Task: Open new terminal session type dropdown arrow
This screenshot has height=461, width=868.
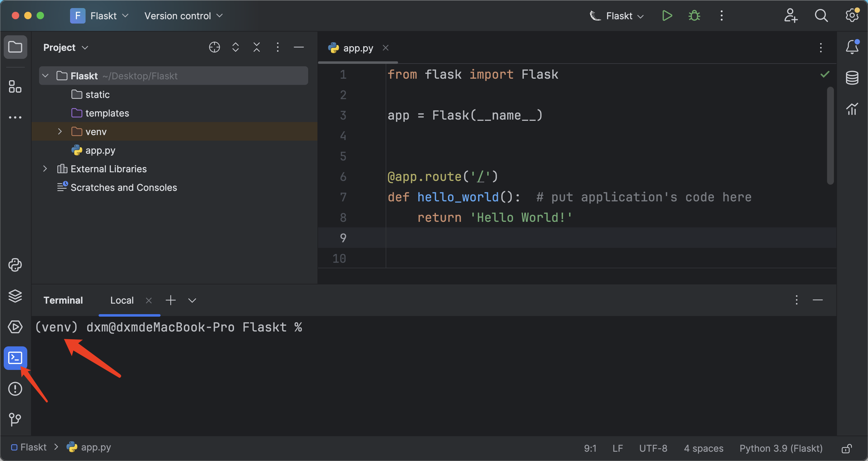Action: (x=192, y=301)
